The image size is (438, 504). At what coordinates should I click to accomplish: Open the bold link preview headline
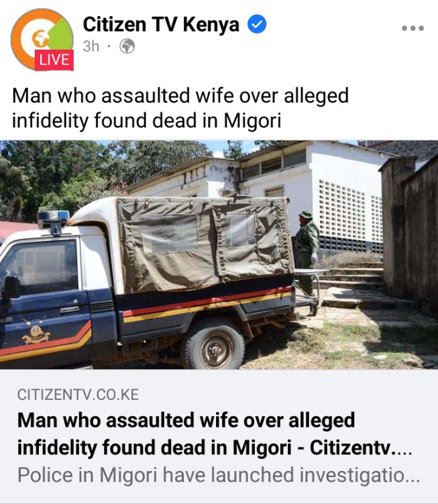[x=215, y=434]
